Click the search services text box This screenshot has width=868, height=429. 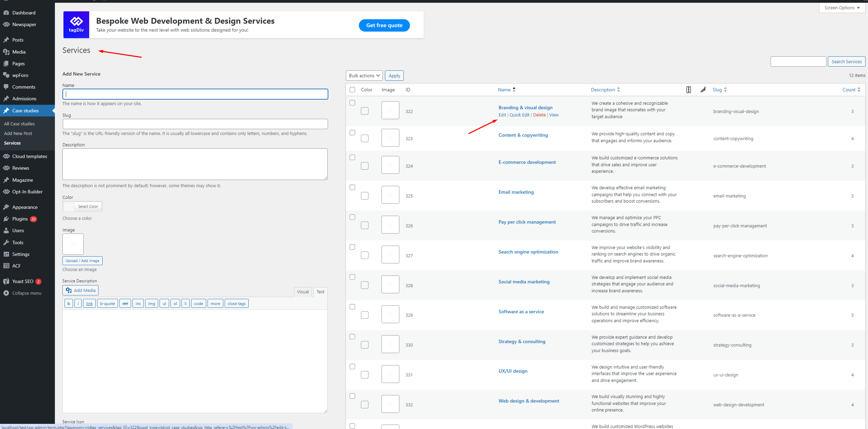pyautogui.click(x=798, y=61)
